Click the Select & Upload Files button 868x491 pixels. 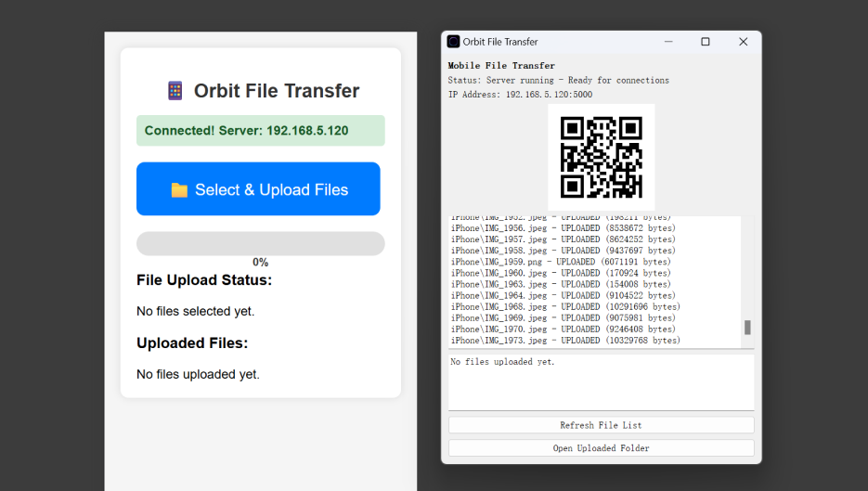(258, 188)
